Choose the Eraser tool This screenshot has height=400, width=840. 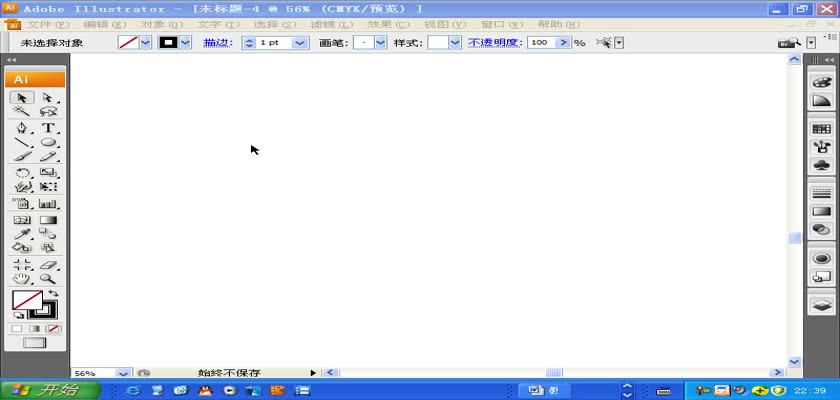pos(48,265)
